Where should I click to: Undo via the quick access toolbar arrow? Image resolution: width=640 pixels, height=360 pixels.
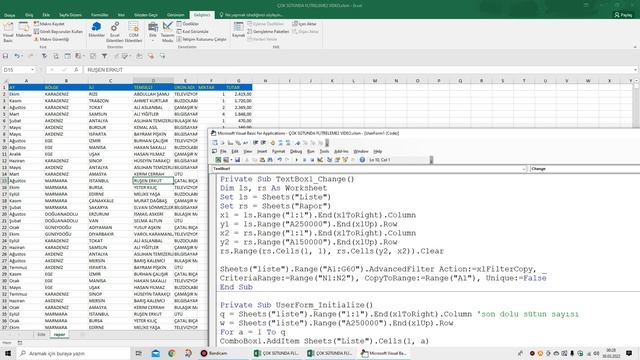pos(16,56)
